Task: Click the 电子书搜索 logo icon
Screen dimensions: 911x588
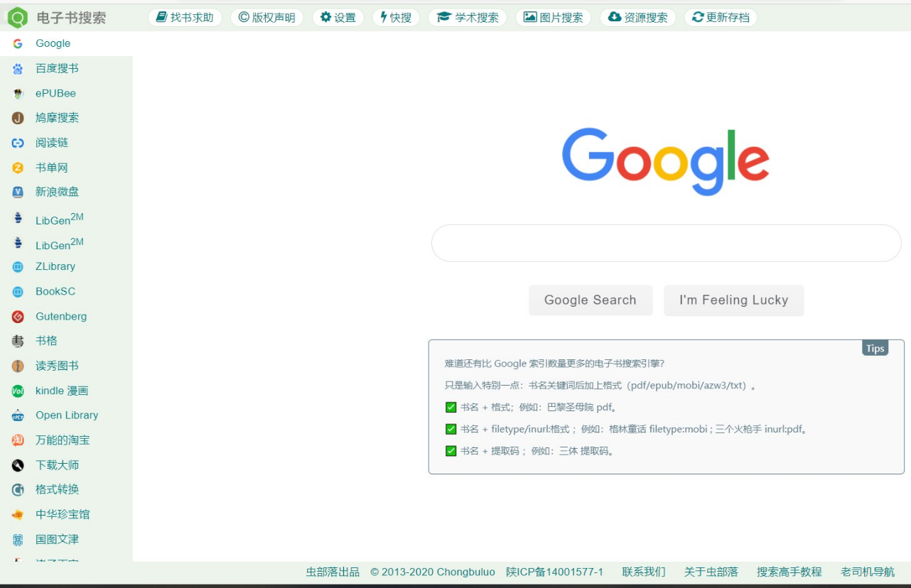Action: 18,17
